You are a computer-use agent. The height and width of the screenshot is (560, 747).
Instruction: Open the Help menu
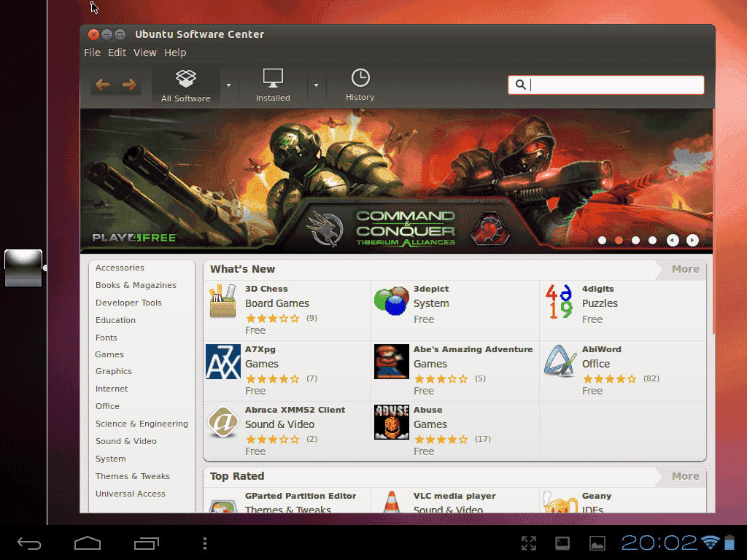175,52
